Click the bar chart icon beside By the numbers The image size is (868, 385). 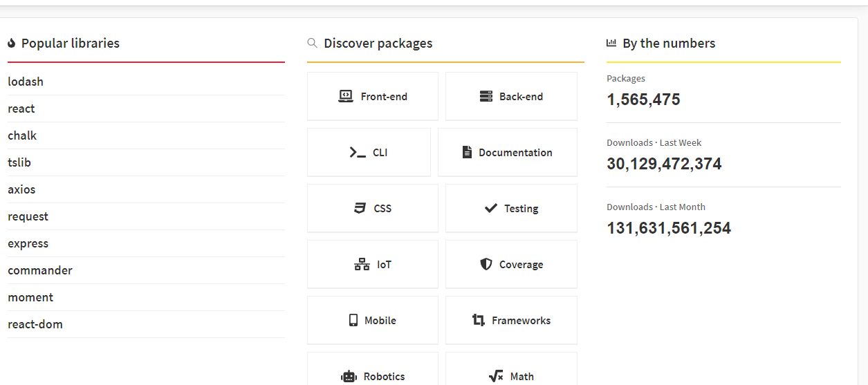(611, 43)
